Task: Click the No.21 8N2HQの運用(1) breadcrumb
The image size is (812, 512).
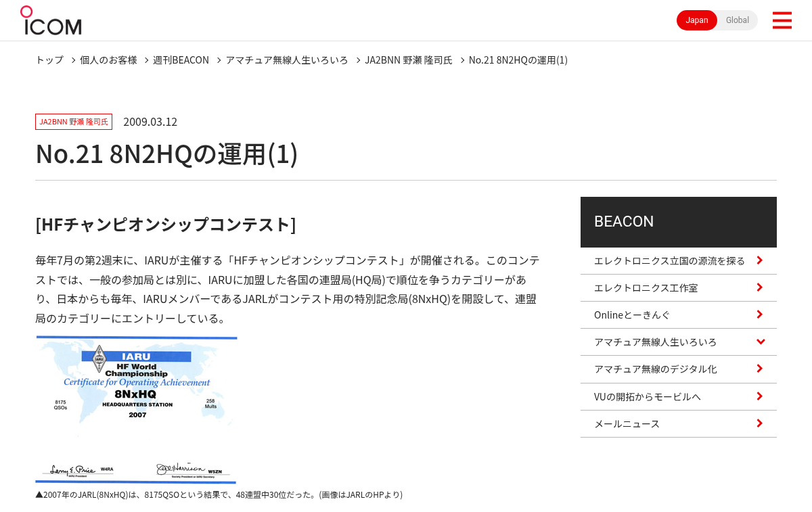Action: click(518, 60)
